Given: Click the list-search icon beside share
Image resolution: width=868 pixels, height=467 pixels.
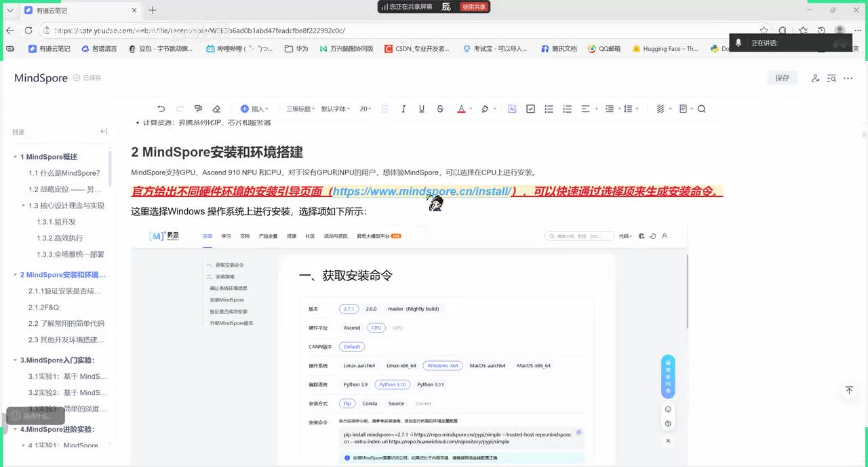Looking at the screenshot, I should [x=831, y=78].
